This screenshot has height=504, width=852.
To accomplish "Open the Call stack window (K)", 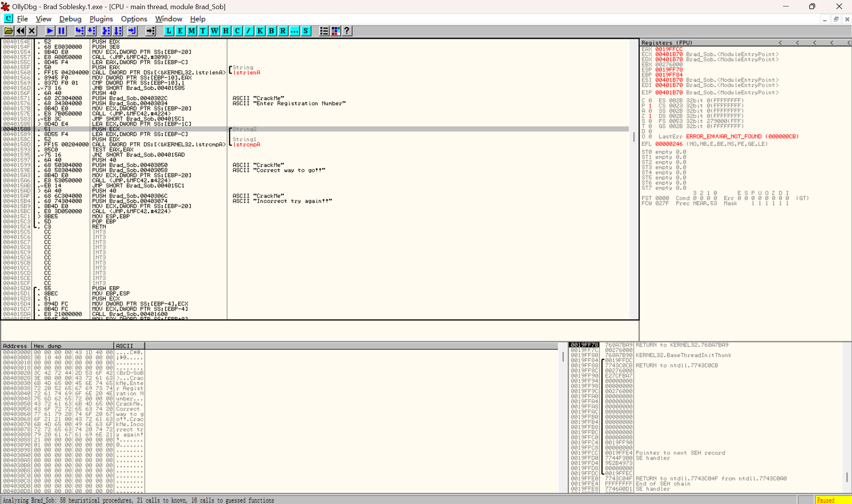I will click(x=260, y=31).
